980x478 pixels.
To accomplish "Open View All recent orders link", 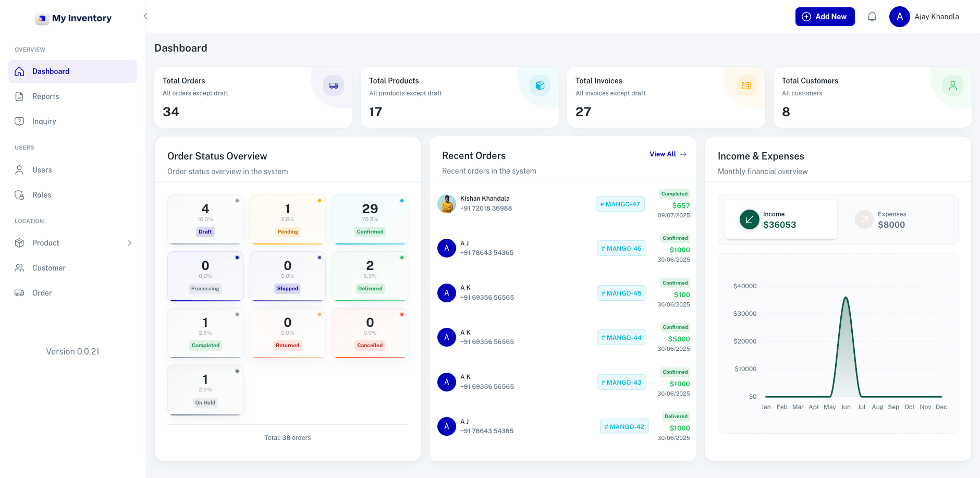I will 668,154.
